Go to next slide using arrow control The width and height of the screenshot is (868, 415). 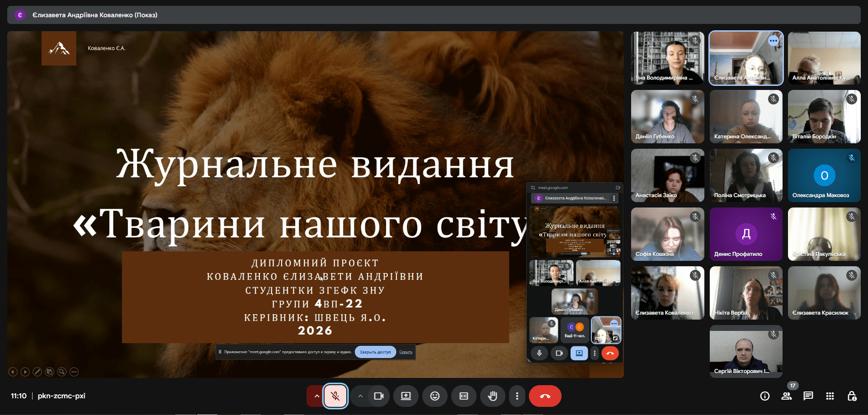[25, 372]
